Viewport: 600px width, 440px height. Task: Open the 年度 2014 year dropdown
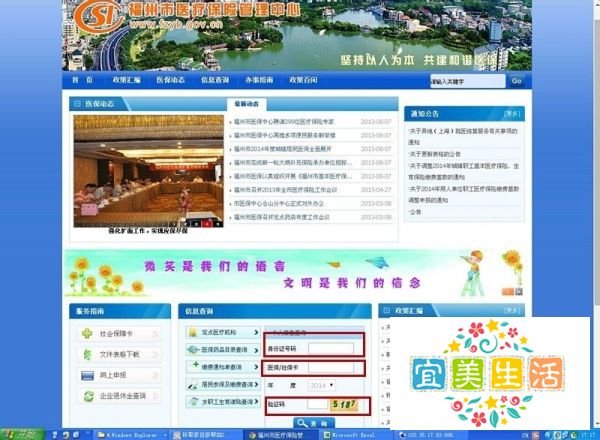(x=321, y=385)
